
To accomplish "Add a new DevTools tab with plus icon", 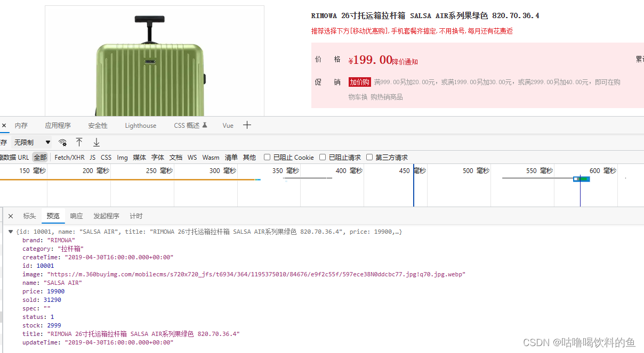I will 247,125.
